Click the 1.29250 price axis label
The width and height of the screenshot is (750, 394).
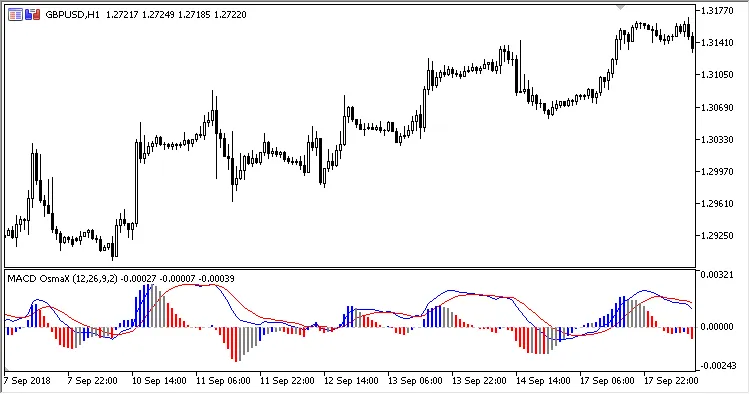717,236
